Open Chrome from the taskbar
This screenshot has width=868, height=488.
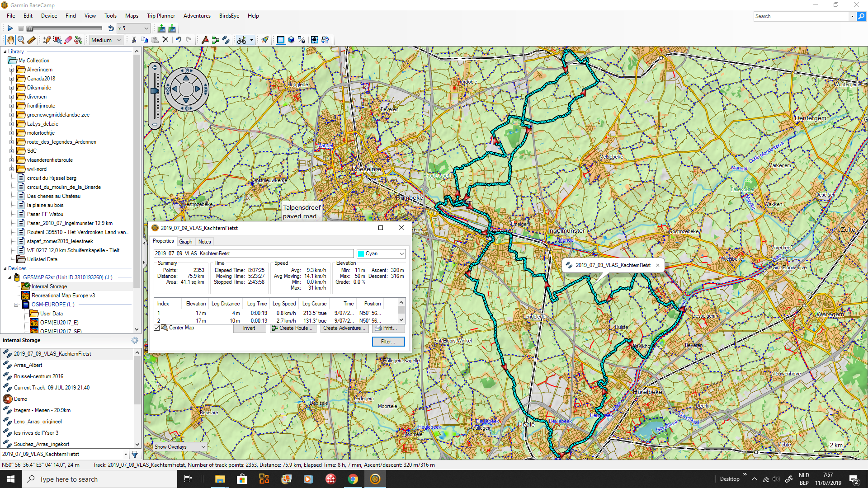[353, 479]
